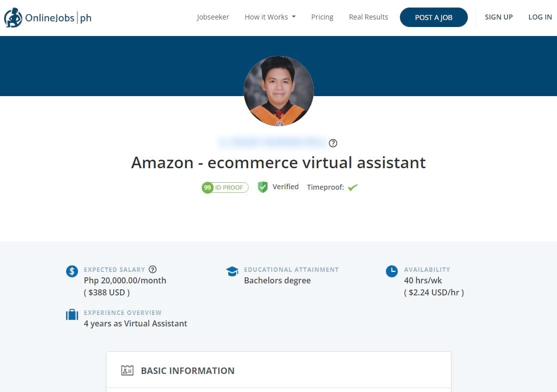The width and height of the screenshot is (557, 392).
Task: Click the ID card icon beside Basic Information
Action: coord(127,370)
